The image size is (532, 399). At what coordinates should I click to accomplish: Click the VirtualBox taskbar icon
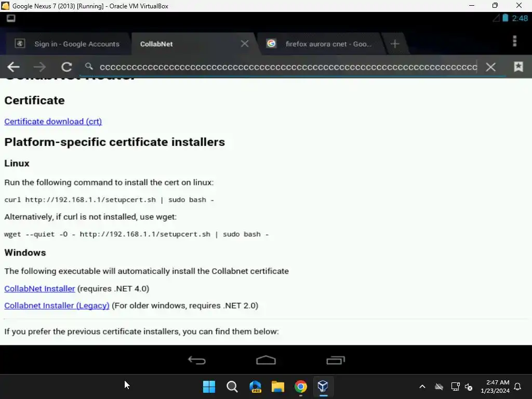323,387
